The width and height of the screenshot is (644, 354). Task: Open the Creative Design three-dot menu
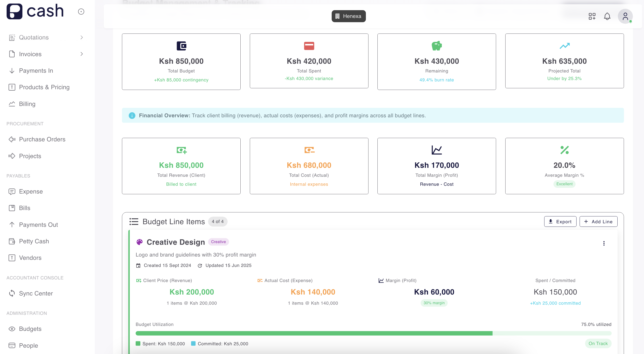[604, 243]
